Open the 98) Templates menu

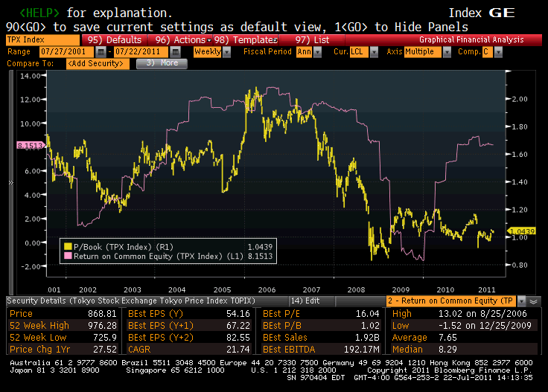point(246,39)
